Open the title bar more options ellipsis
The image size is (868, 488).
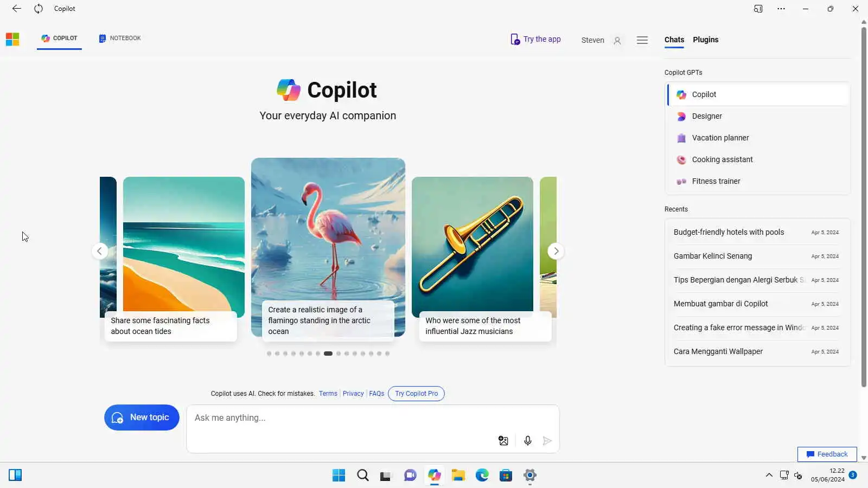[781, 9]
